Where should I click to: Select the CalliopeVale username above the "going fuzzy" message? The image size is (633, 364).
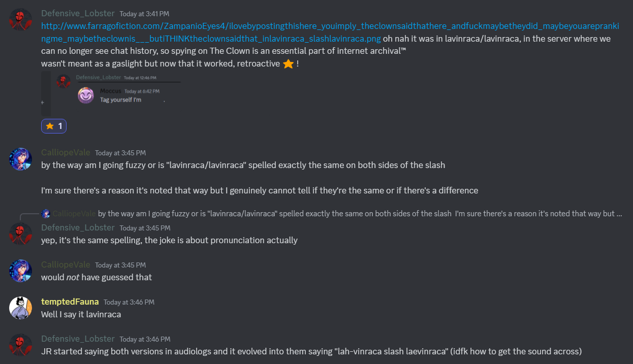66,152
